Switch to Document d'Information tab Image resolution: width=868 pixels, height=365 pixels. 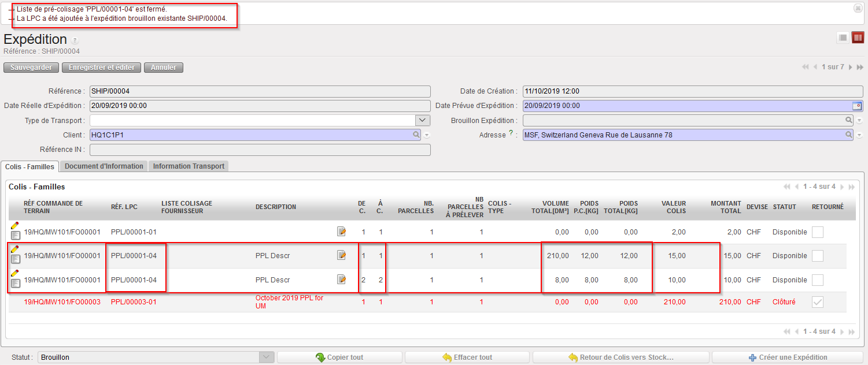coord(104,166)
